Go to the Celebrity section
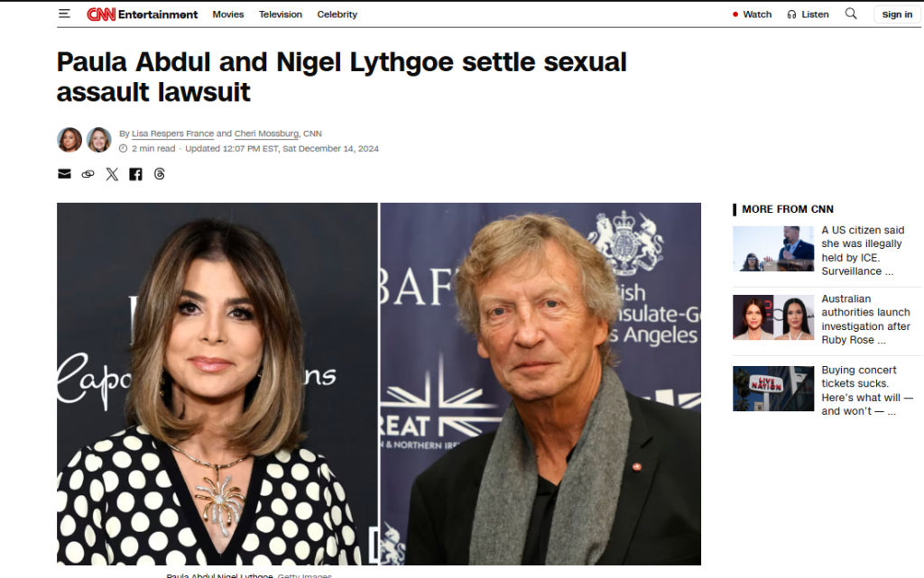This screenshot has width=924, height=578. coord(337,14)
